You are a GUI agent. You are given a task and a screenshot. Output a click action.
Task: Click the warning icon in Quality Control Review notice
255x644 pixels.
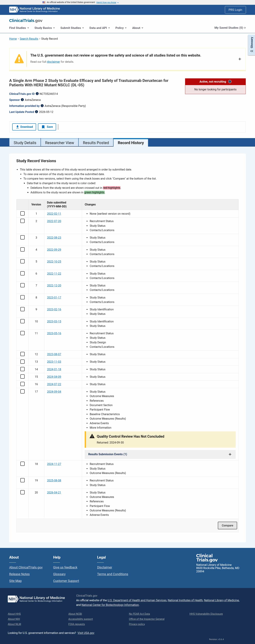coord(92,436)
